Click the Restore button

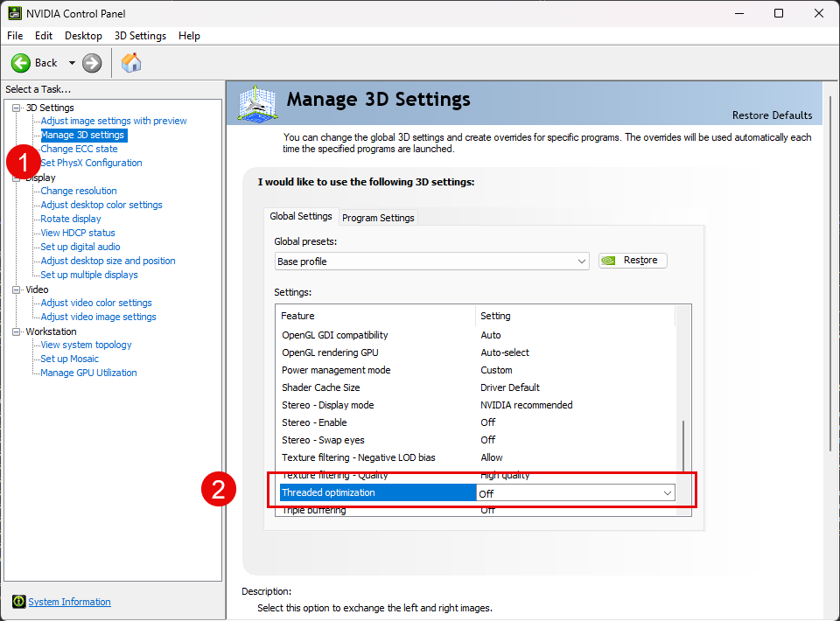(x=633, y=260)
